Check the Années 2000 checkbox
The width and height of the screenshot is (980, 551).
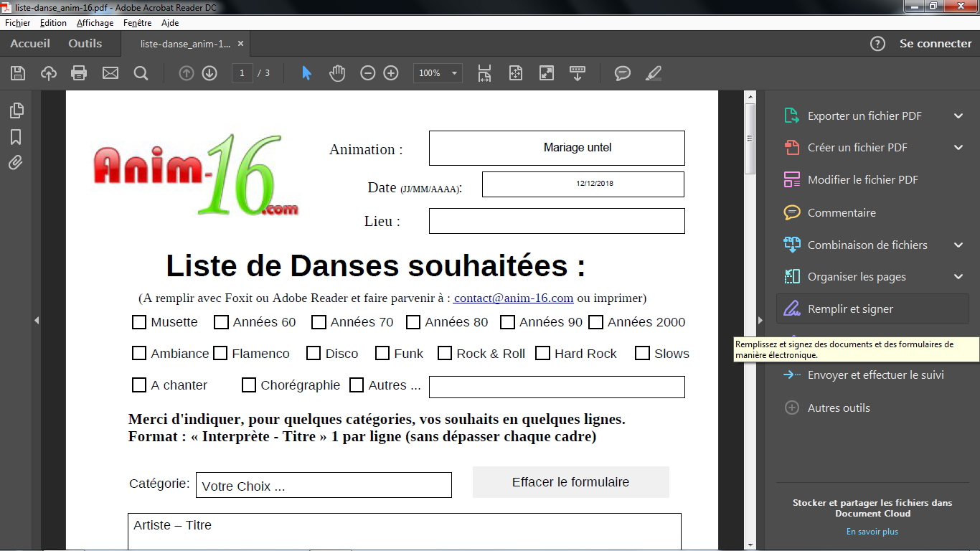(x=595, y=322)
